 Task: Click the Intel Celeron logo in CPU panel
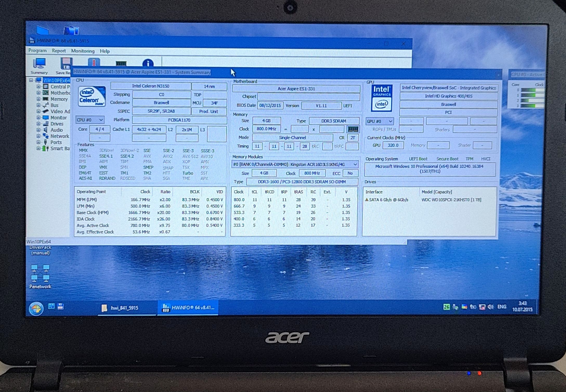point(92,96)
